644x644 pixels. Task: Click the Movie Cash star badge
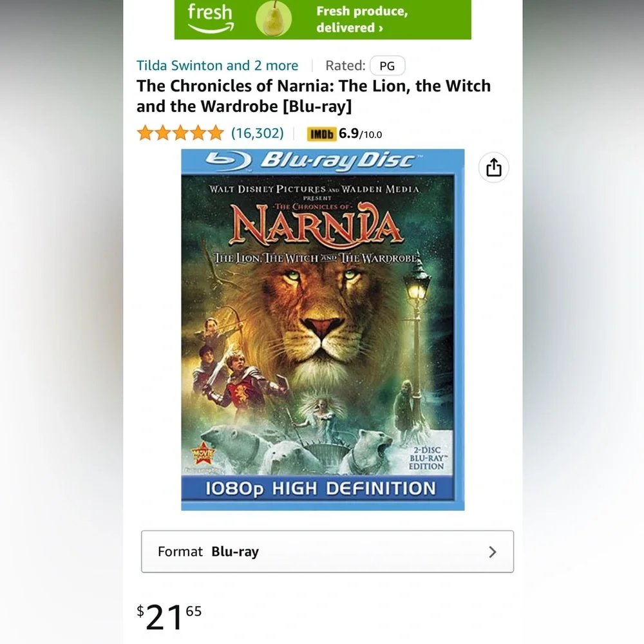(202, 453)
